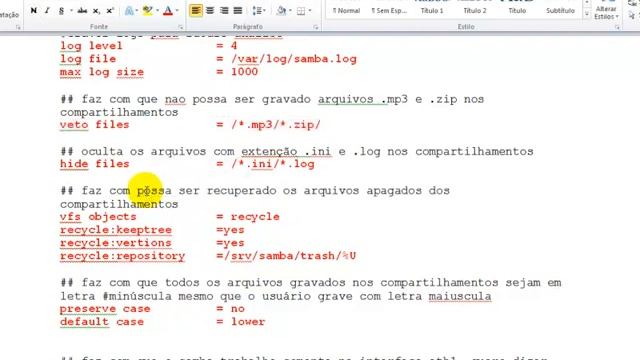Apply superscript formatting
640x360 pixels.
pos(110,11)
